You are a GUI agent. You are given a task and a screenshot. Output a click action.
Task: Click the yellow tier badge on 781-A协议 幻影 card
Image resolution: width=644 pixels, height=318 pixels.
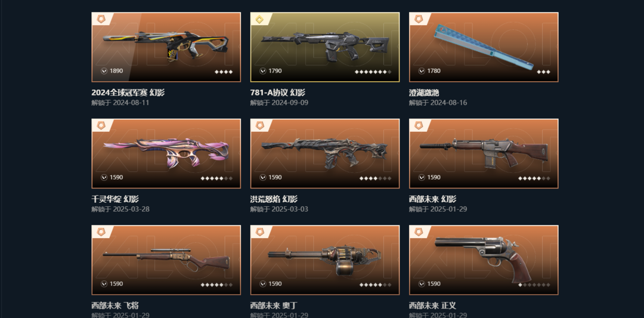259,19
